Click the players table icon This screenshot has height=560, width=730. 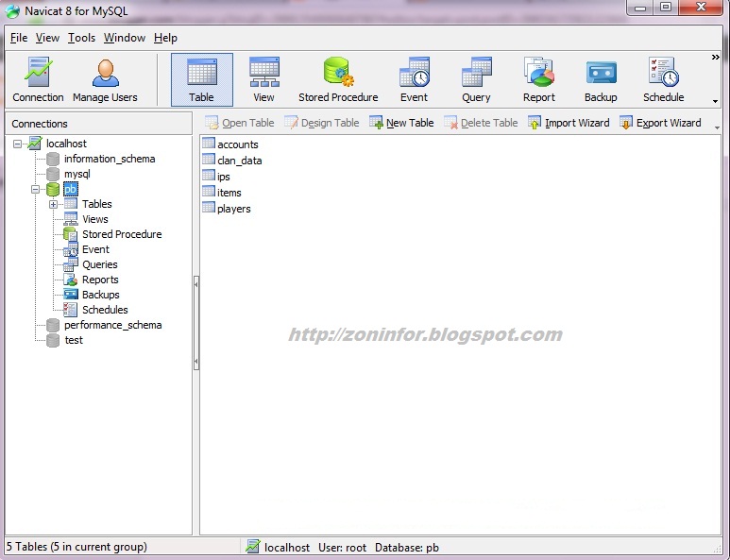click(x=209, y=208)
